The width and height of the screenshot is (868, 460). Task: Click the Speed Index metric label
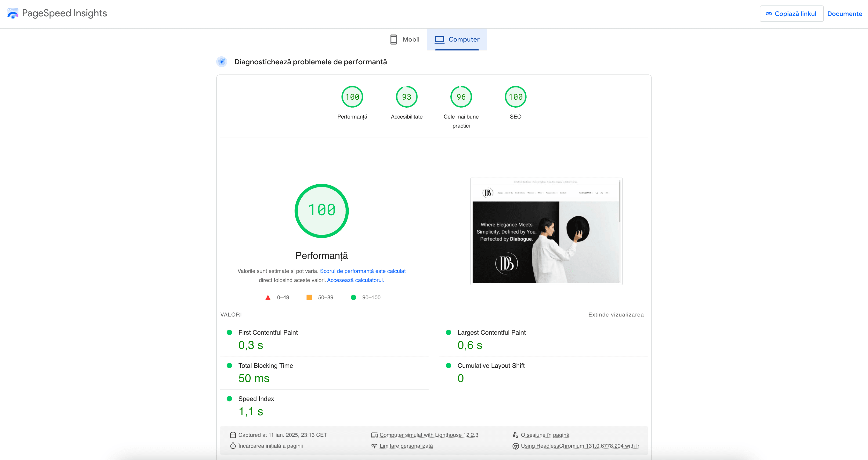256,399
